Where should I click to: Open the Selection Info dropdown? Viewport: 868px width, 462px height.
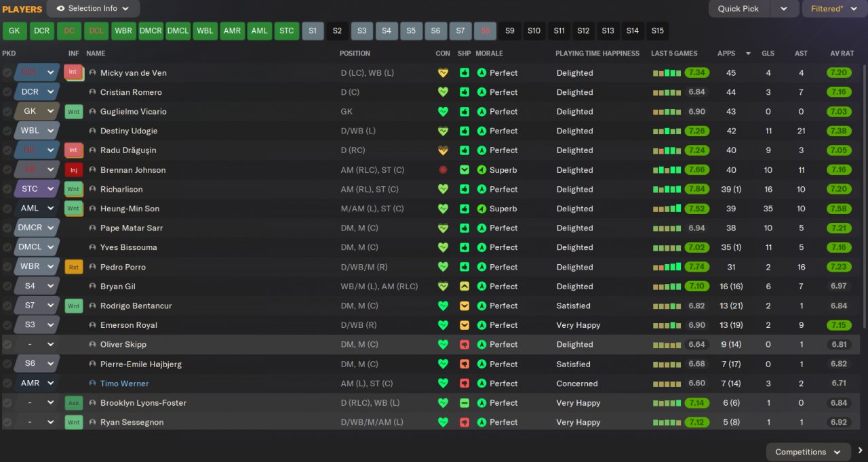click(x=94, y=9)
